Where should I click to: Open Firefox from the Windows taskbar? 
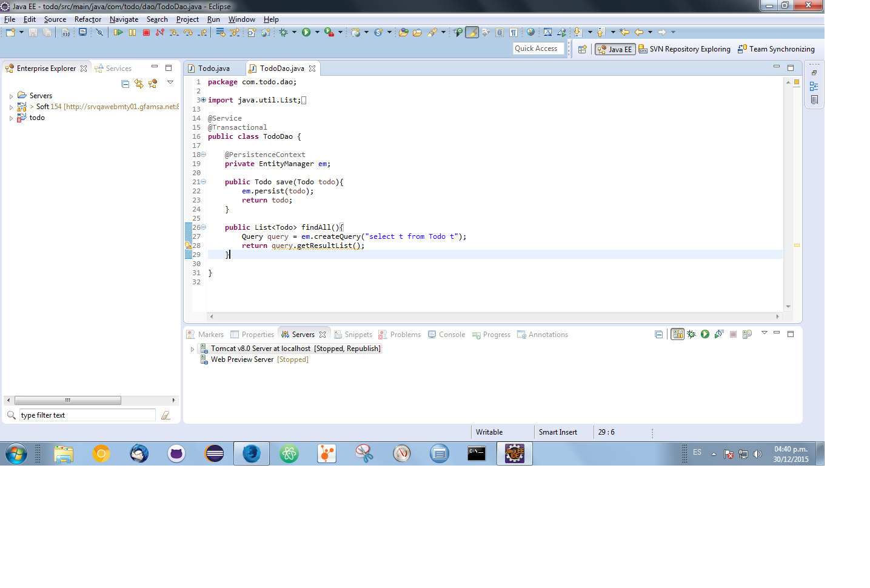(x=252, y=453)
